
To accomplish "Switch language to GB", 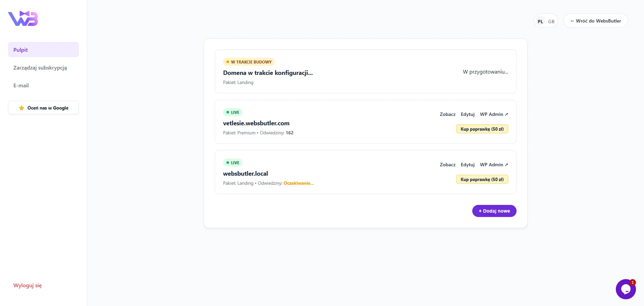I will point(551,21).
